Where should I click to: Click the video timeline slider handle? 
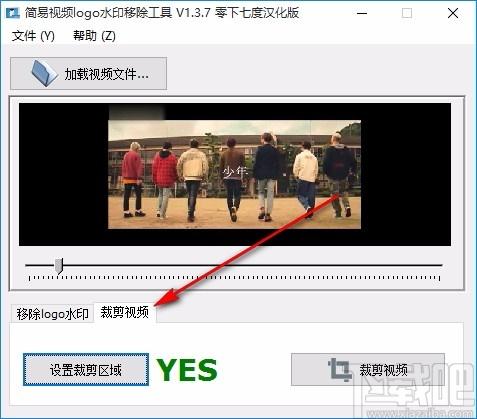[x=59, y=266]
